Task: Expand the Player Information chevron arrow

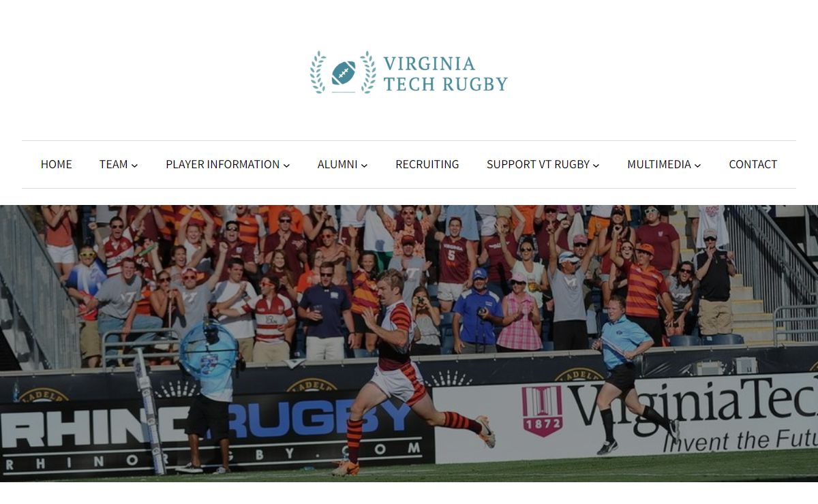Action: click(286, 166)
